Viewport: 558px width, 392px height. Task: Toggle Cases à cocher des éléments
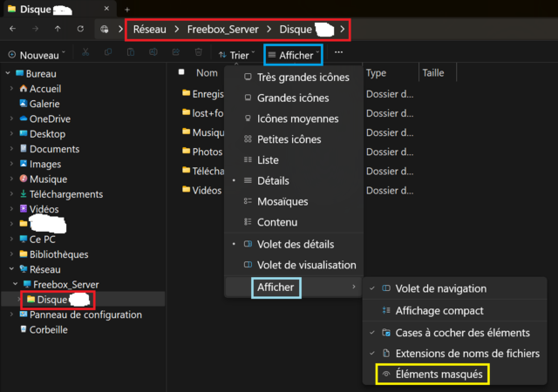(454, 333)
